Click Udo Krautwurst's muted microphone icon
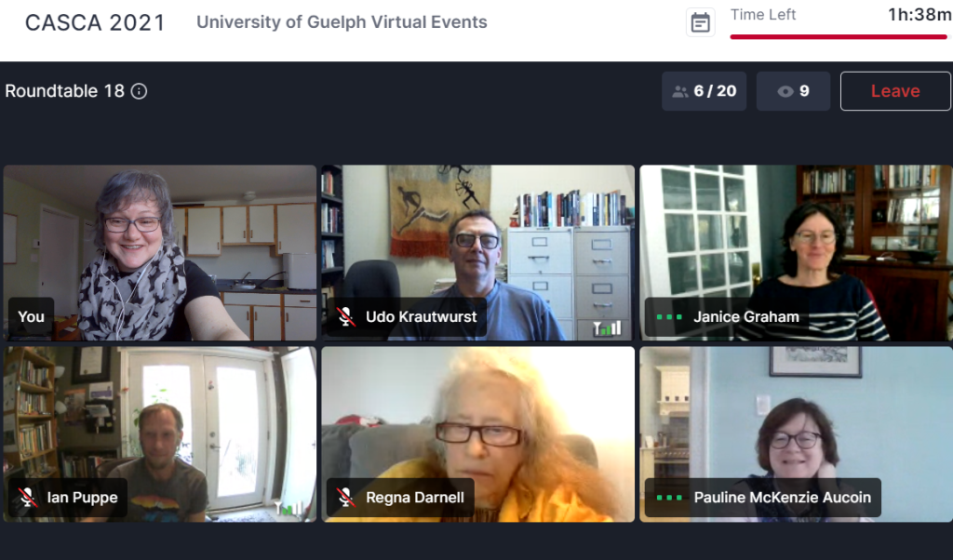This screenshot has width=953, height=560. (346, 316)
